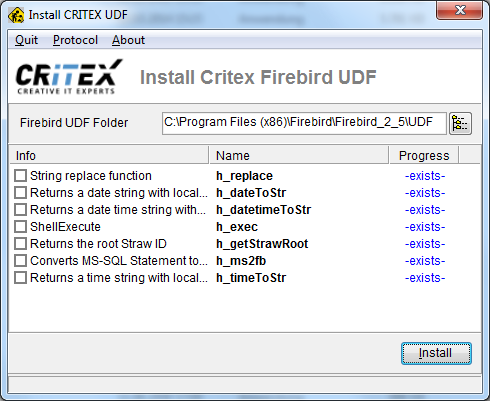Open the About menu
Viewport: 490px width, 401px height.
pos(128,40)
